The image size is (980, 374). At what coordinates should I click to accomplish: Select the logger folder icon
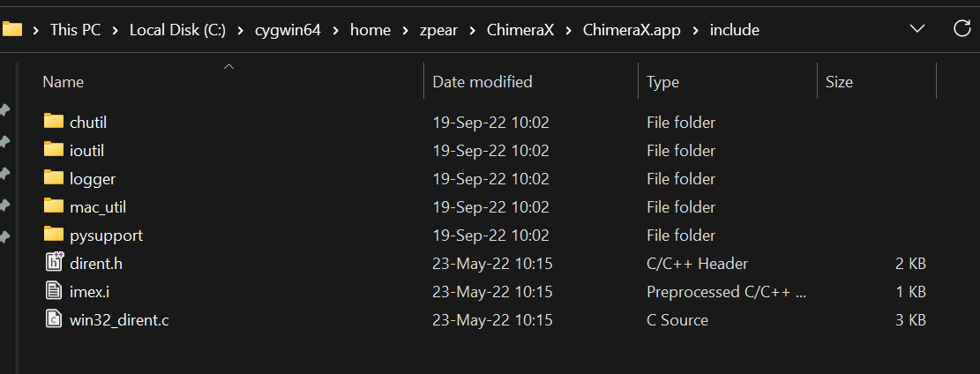[x=55, y=178]
